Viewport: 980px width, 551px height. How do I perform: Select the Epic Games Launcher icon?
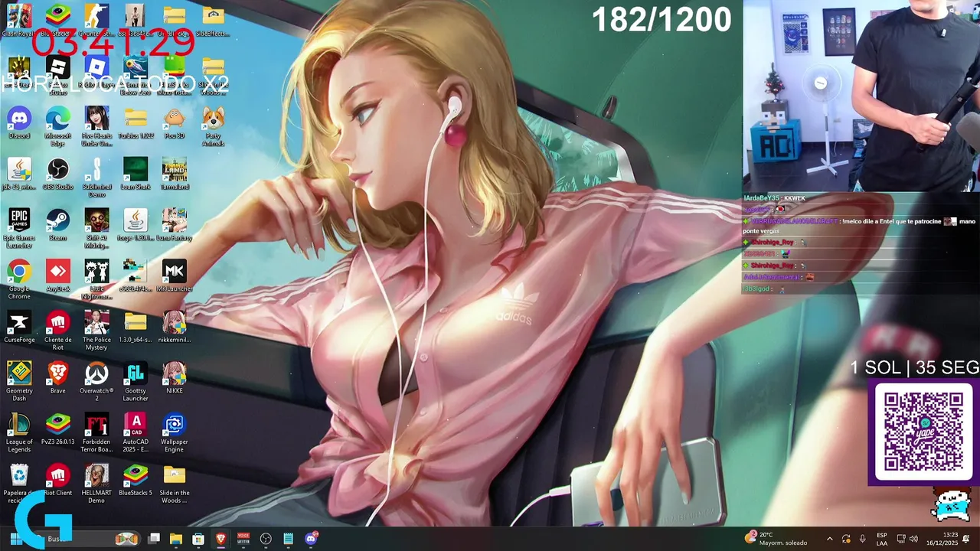tap(19, 229)
